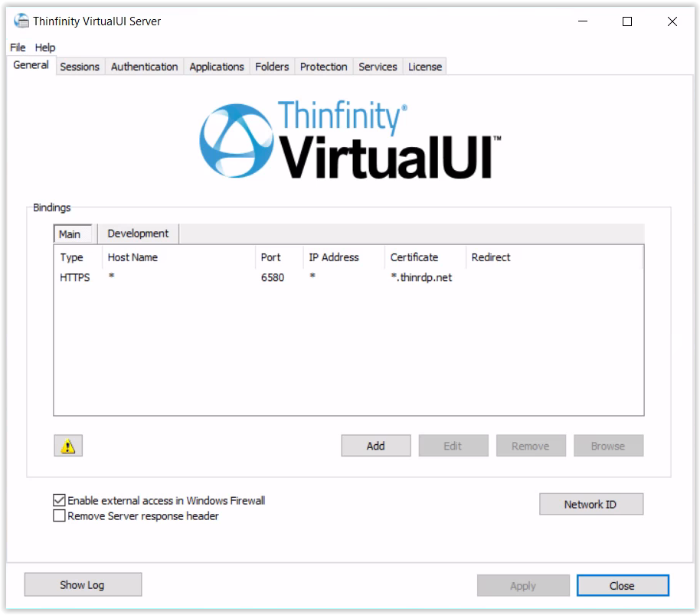
Task: Go to the Folders tab
Action: pyautogui.click(x=272, y=67)
